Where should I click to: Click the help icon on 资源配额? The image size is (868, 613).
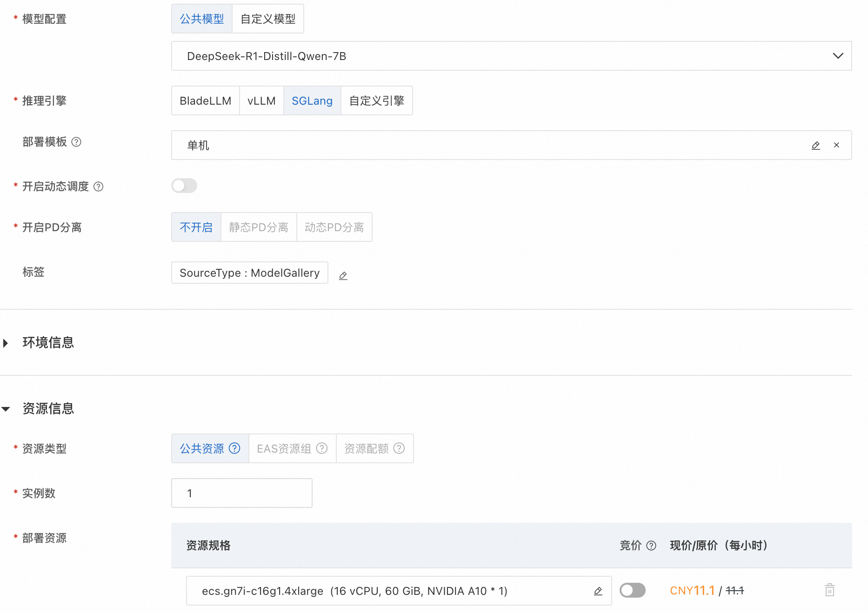399,448
